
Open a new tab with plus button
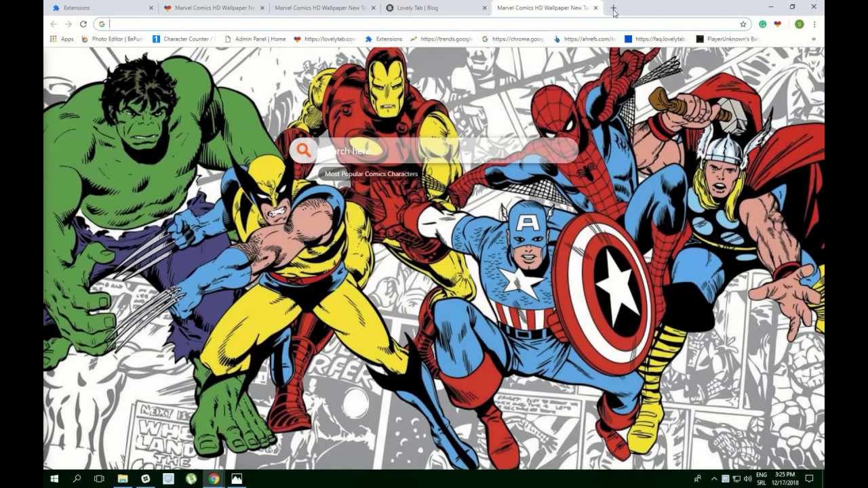(x=613, y=8)
